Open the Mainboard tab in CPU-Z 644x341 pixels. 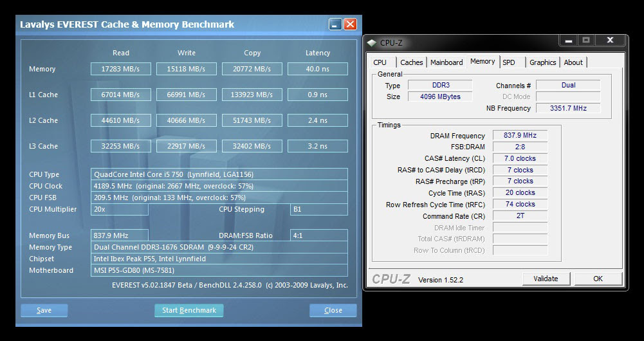[x=446, y=62]
